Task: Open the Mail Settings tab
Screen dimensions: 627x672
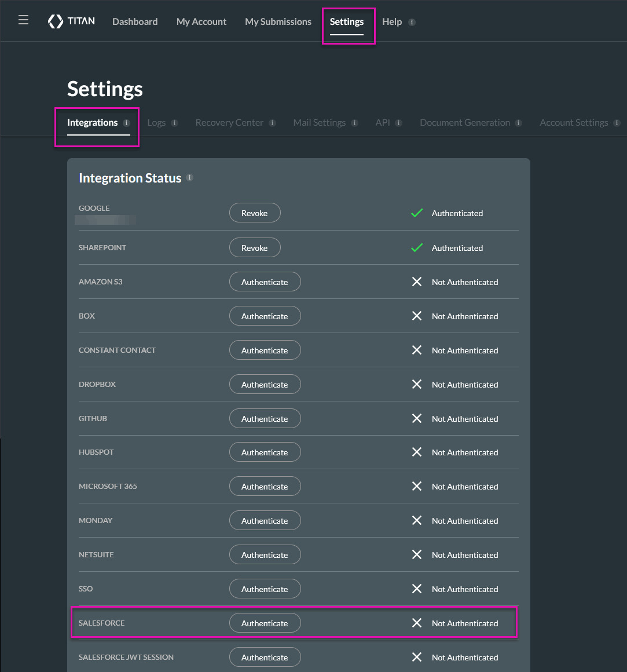Action: (319, 123)
